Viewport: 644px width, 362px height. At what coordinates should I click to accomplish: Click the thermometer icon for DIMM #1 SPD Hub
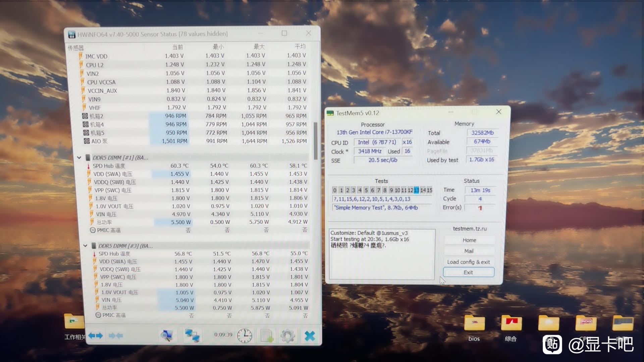coord(89,166)
